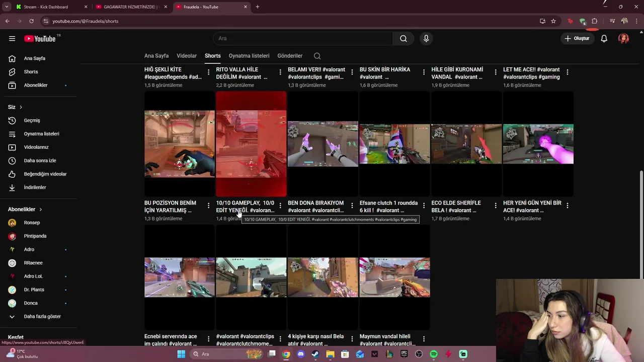Open the Maymun vandal hileli short thumbnail
Viewport: 644px width, 362px height.
(x=394, y=277)
